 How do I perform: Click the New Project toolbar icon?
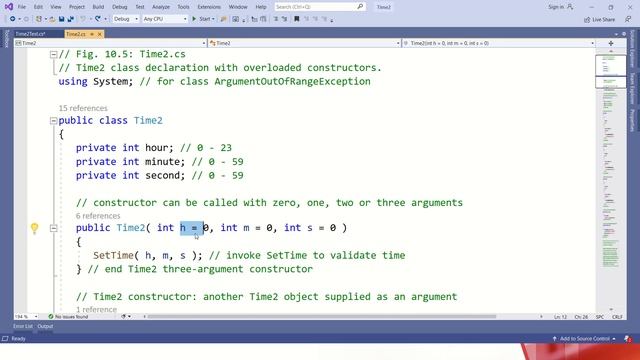[x=39, y=19]
